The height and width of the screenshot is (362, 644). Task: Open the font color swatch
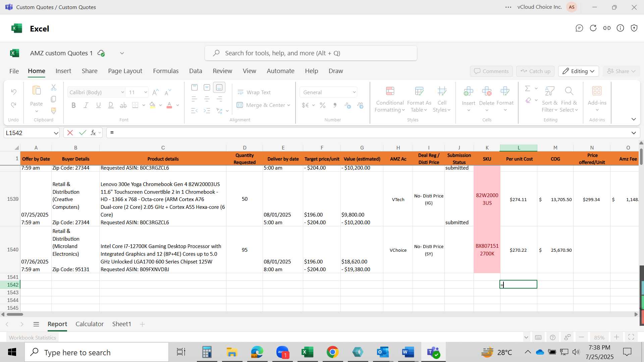click(x=169, y=105)
